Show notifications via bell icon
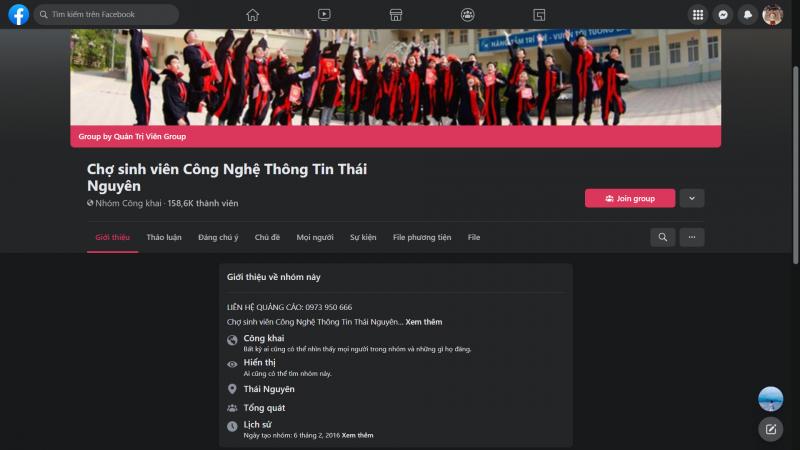This screenshot has height=450, width=800. (748, 15)
